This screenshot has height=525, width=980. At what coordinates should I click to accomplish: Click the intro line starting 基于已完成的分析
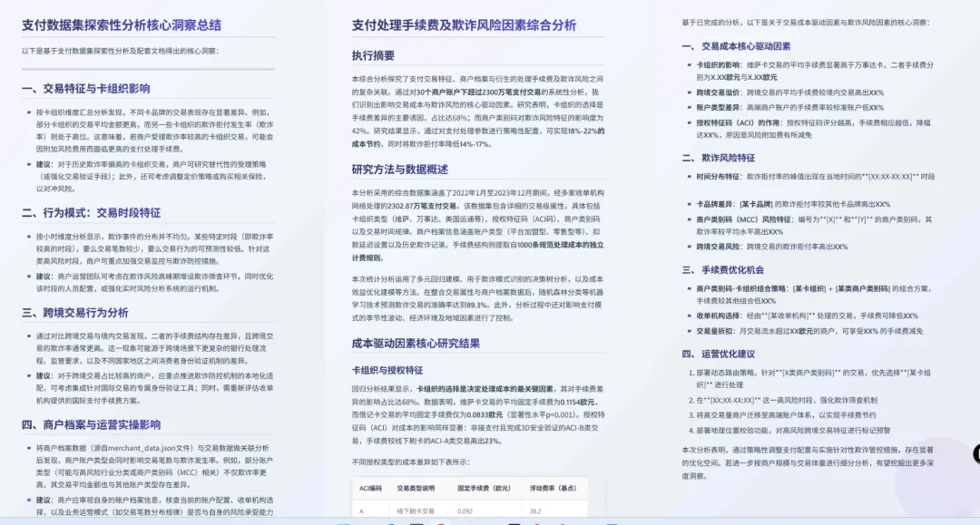(806, 23)
